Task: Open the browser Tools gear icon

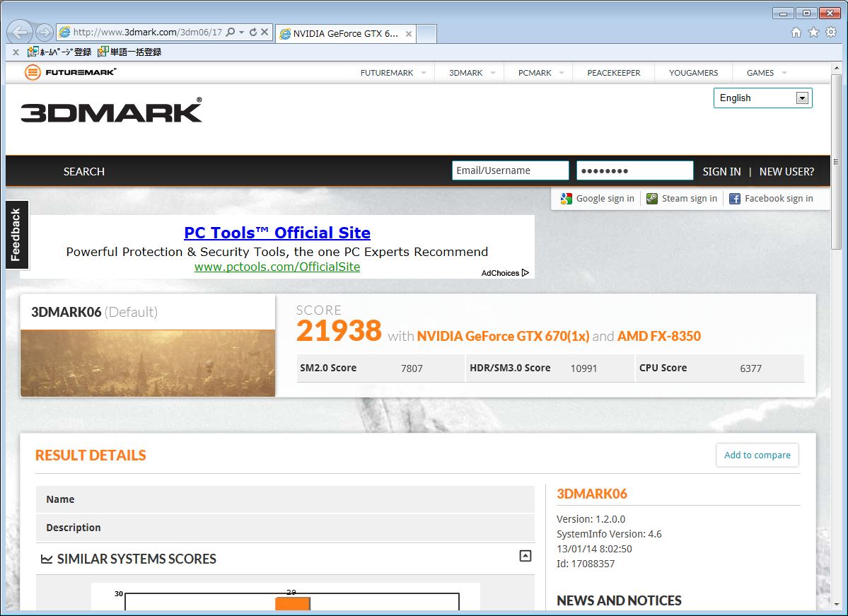Action: click(831, 32)
